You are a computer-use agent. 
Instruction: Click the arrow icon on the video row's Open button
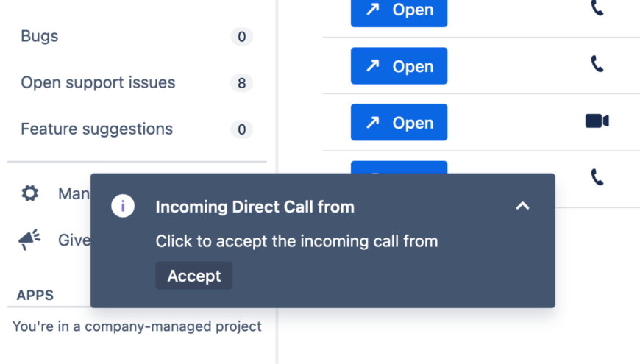click(373, 122)
